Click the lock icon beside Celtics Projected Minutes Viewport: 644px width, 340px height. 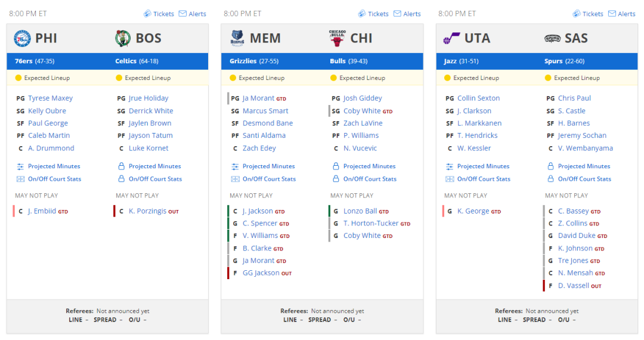(x=121, y=166)
